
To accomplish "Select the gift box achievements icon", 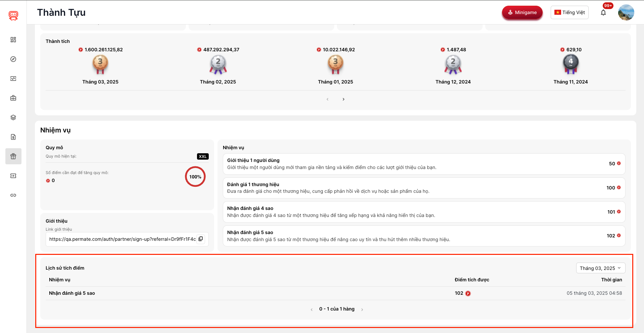I will tap(13, 156).
